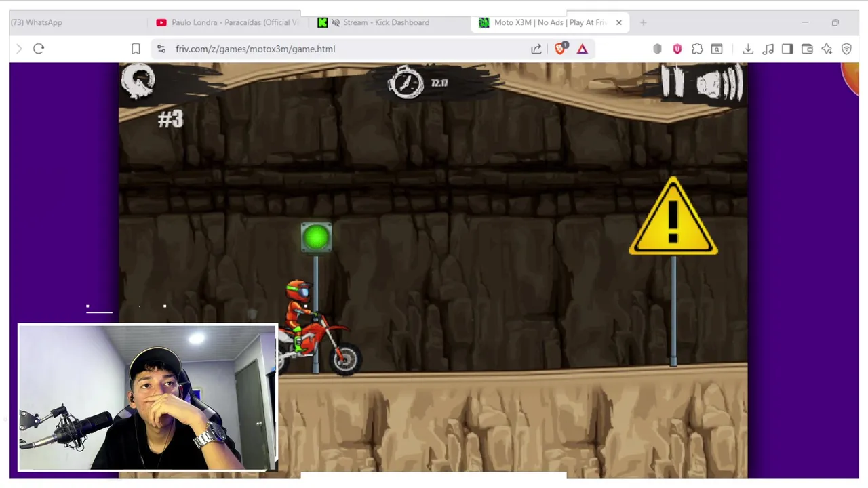Click the YouTube favicon on Paulo Londra tab

[x=161, y=22]
